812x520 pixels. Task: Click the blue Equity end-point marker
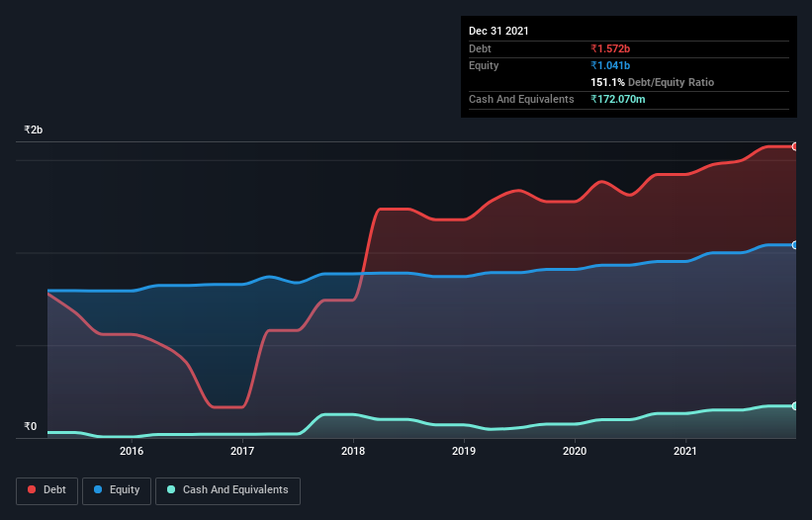pos(795,245)
